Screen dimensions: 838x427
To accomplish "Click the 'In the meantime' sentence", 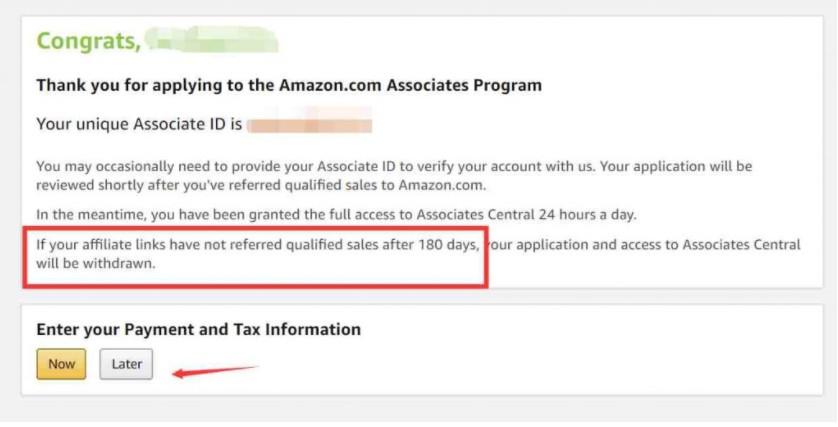I will [x=335, y=214].
